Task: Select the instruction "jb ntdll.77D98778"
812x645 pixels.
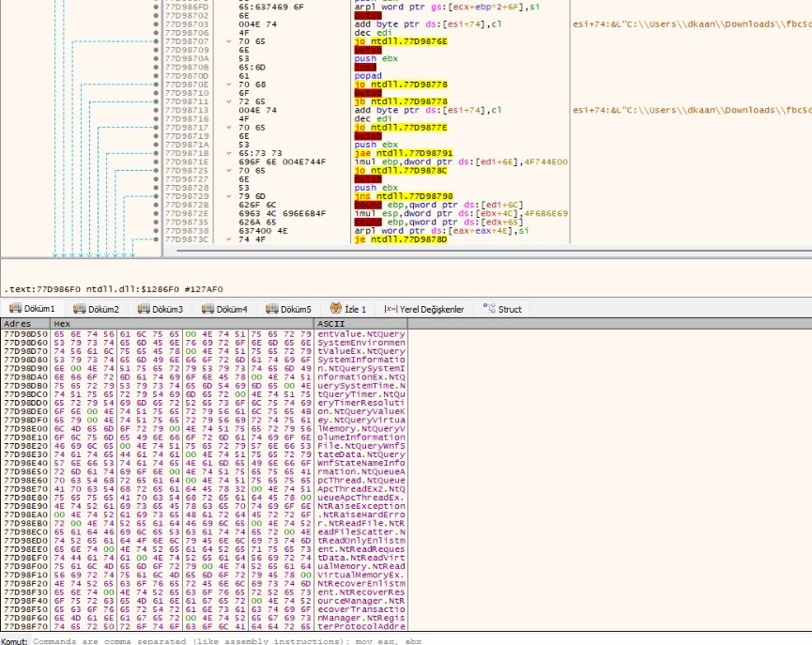Action: click(x=401, y=101)
